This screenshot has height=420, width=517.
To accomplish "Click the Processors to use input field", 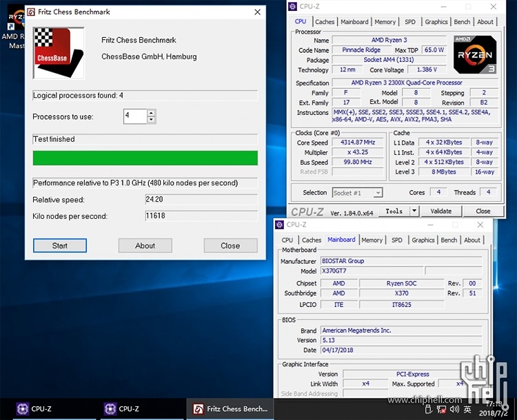I will click(x=135, y=116).
